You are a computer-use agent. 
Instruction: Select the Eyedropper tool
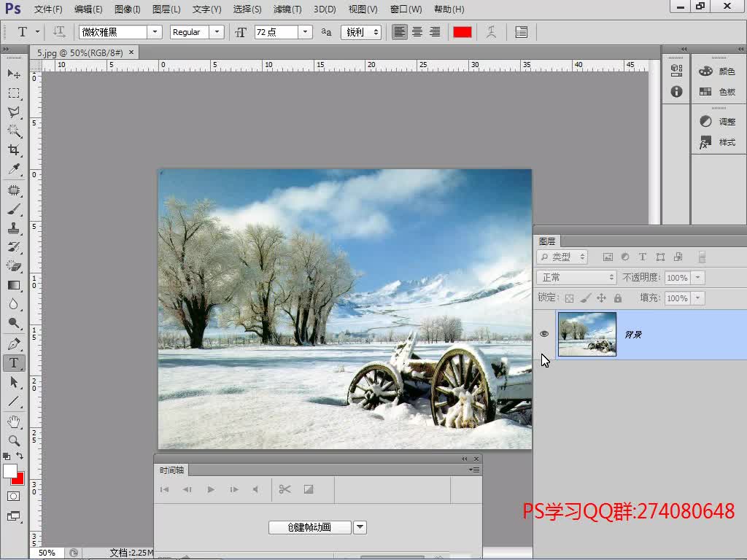coord(14,170)
